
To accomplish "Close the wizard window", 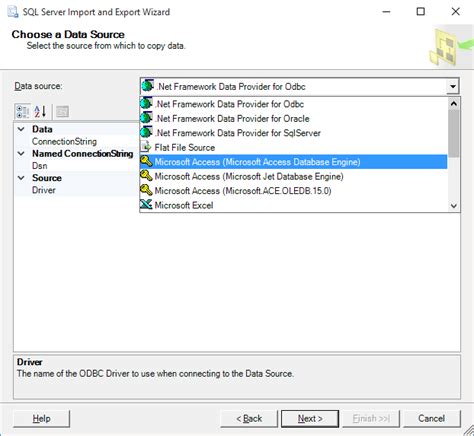I will pos(455,12).
